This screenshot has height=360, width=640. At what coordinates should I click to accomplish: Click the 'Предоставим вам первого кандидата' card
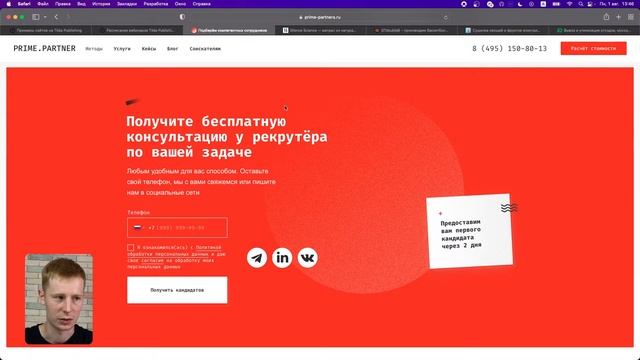point(469,231)
